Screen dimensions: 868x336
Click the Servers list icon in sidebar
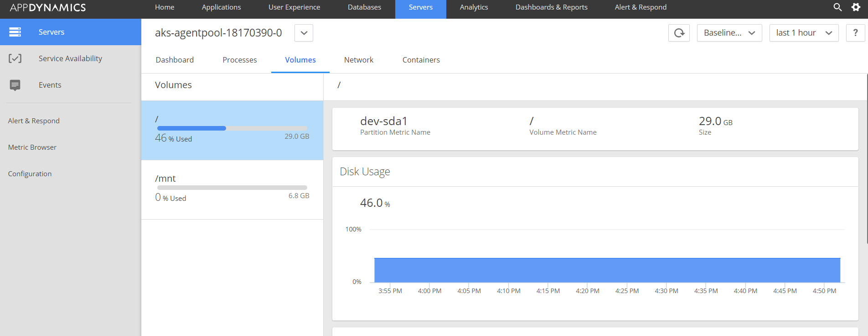click(15, 32)
